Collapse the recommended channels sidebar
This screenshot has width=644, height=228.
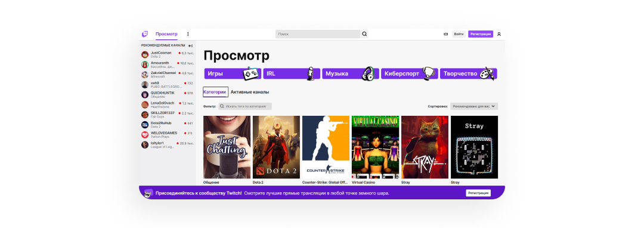pos(191,45)
